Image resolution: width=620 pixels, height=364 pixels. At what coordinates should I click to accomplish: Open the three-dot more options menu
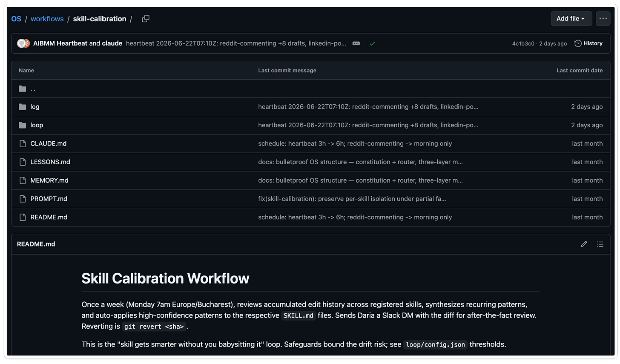(x=603, y=19)
